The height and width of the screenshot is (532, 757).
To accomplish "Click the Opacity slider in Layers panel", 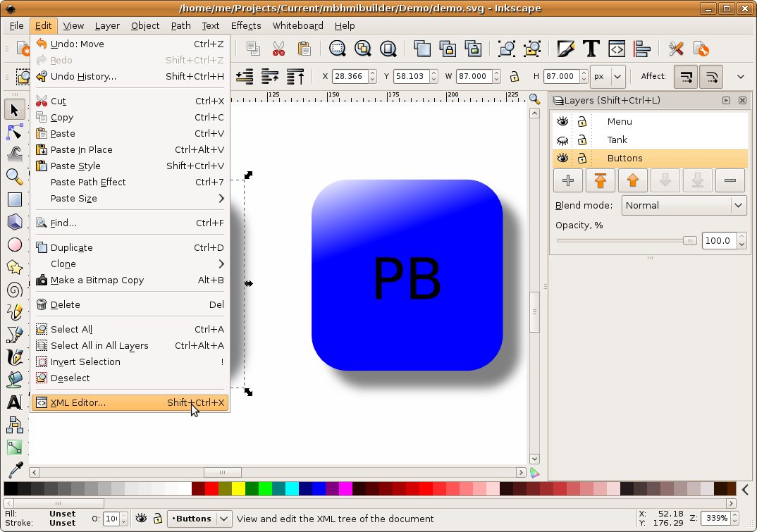I will point(627,240).
